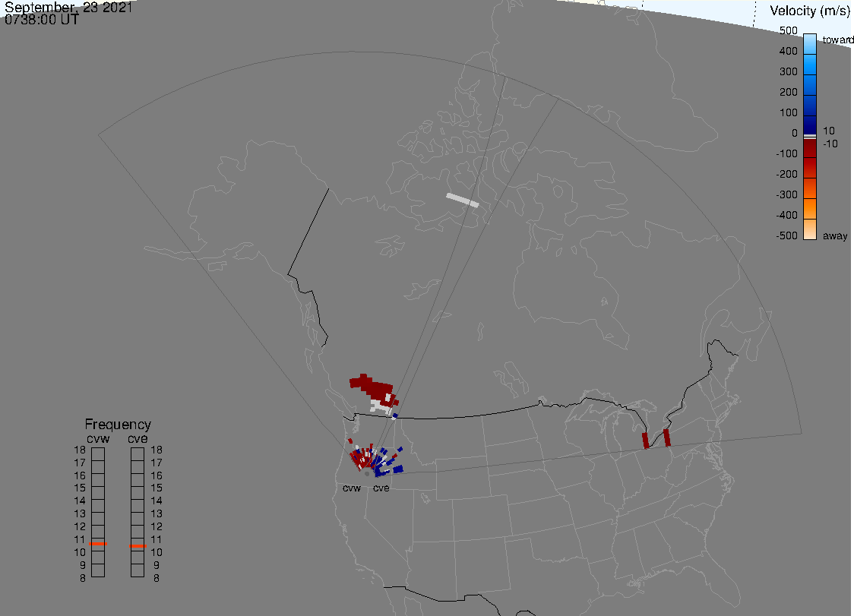Click the "-10" label right of colorbar

coord(830,144)
